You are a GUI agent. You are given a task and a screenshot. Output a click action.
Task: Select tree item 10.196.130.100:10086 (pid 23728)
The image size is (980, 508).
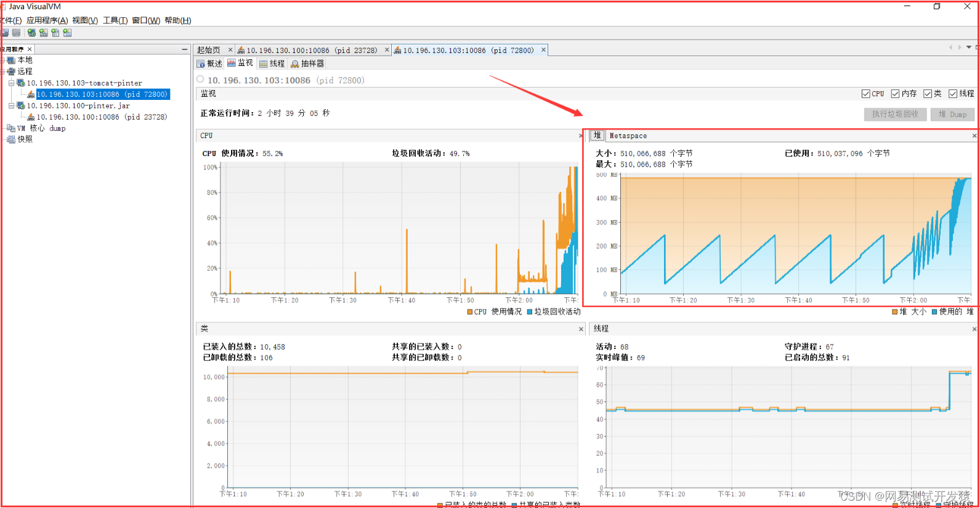coord(102,117)
